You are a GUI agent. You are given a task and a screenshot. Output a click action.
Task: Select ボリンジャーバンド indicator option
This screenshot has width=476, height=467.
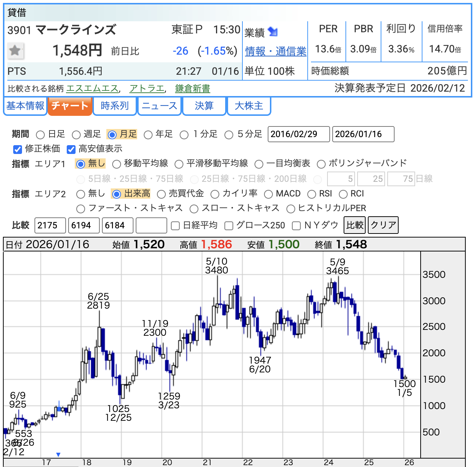(x=321, y=164)
